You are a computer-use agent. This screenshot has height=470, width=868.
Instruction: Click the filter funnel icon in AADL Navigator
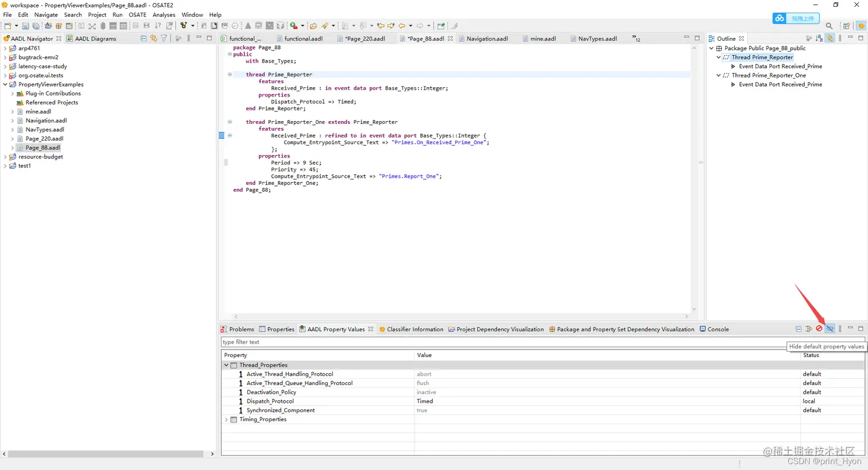click(x=164, y=38)
